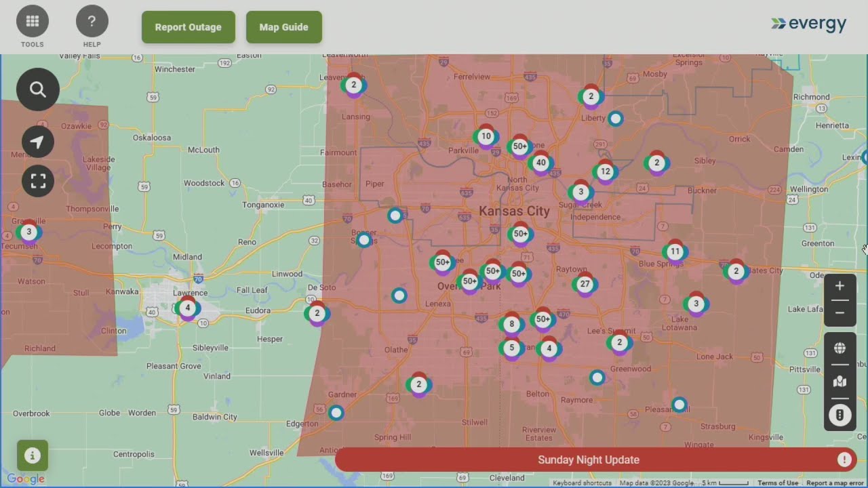Select outage cluster 11 near Blue Springs
868x488 pixels.
coord(675,251)
